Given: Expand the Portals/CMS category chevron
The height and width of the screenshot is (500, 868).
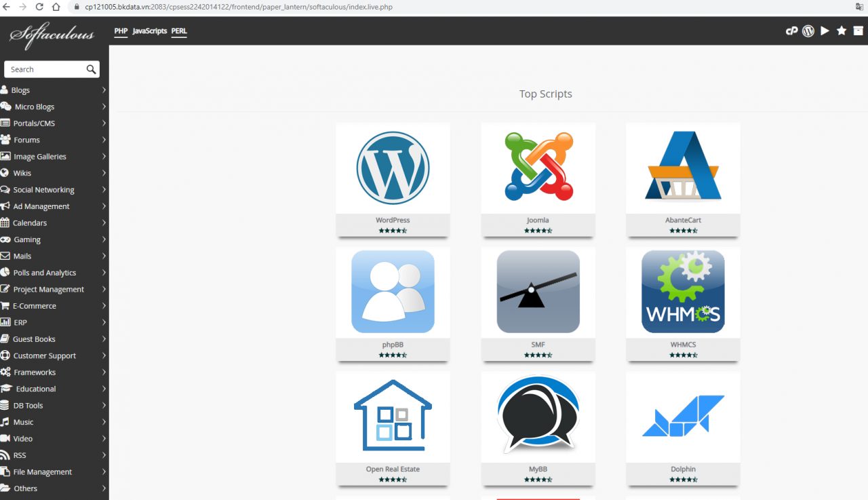Looking at the screenshot, I should [104, 123].
